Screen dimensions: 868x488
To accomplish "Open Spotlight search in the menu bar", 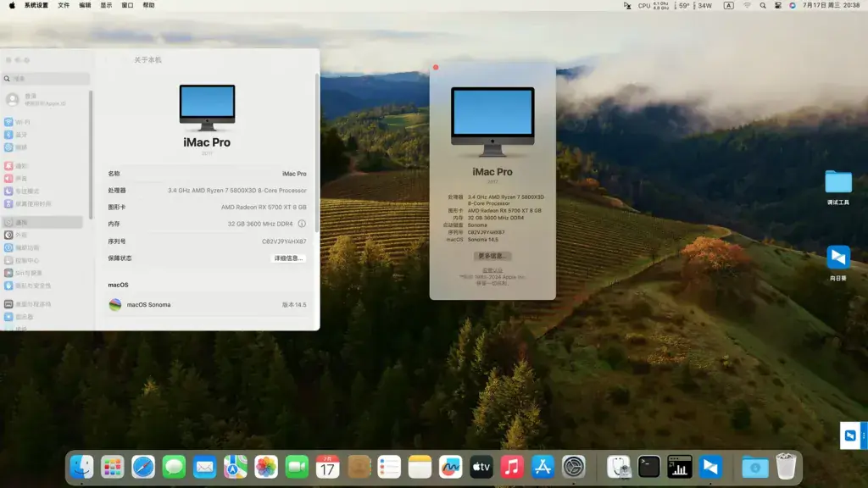I will point(763,6).
